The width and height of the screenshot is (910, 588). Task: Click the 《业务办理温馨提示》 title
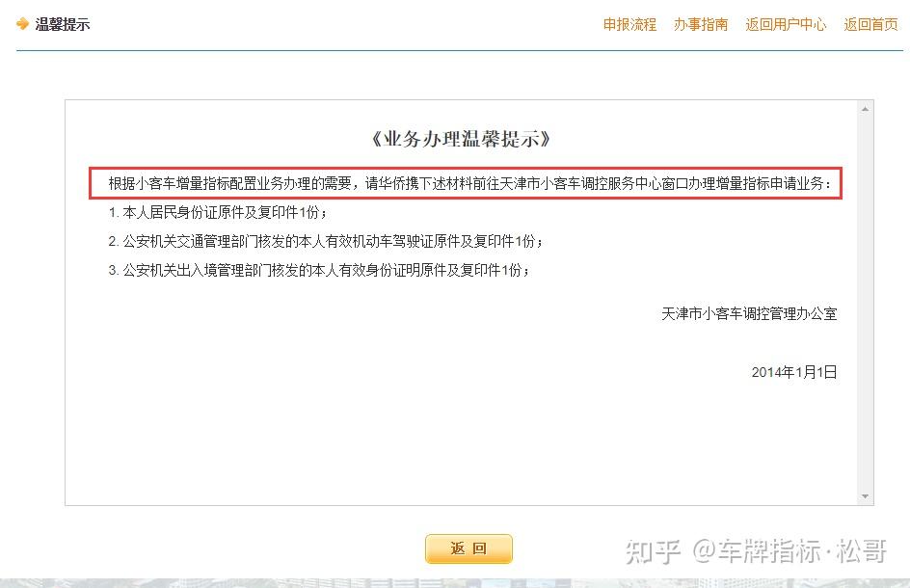pyautogui.click(x=462, y=140)
